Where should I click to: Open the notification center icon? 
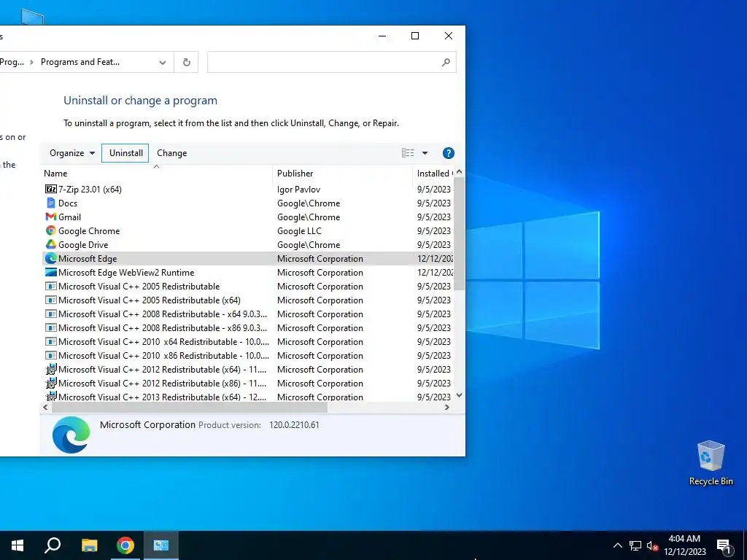click(x=724, y=546)
